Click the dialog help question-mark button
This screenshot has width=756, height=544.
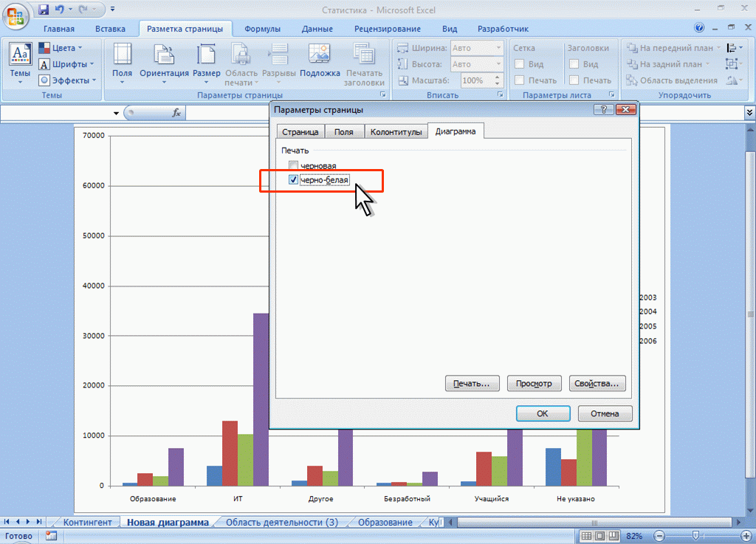coord(603,109)
